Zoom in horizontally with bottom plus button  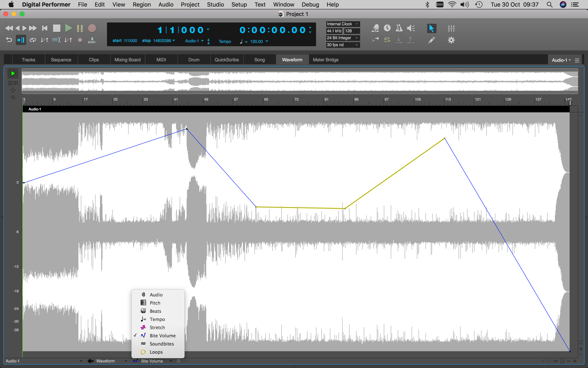click(575, 361)
